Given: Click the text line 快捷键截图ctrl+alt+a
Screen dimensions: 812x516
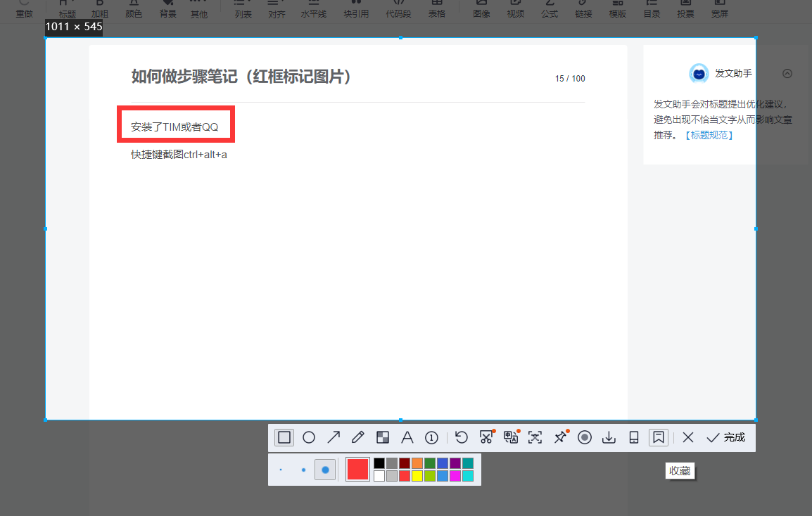Looking at the screenshot, I should (x=179, y=154).
